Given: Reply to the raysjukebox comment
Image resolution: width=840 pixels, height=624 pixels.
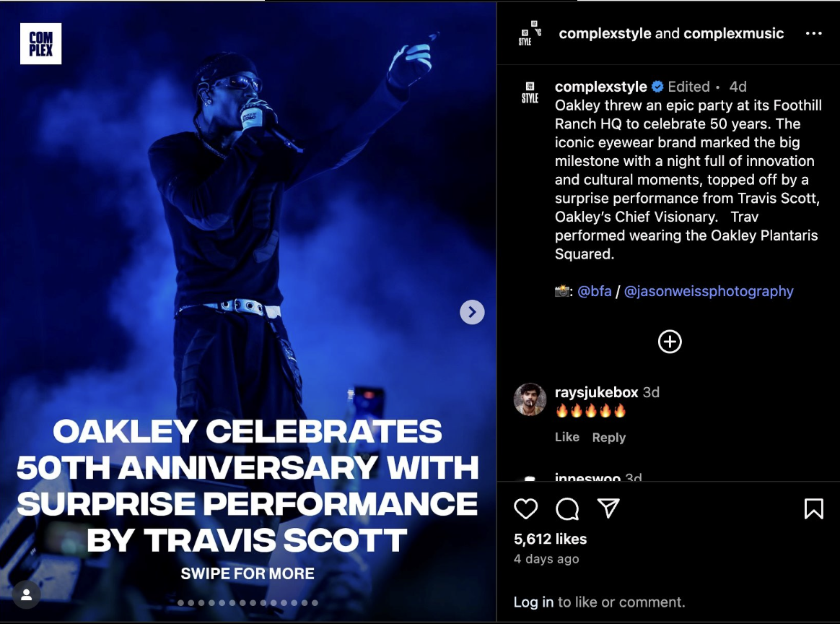Looking at the screenshot, I should (608, 438).
